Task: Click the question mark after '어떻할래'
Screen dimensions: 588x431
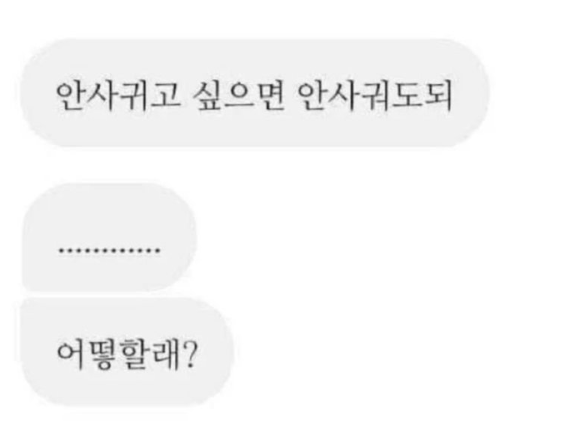Action: 190,355
